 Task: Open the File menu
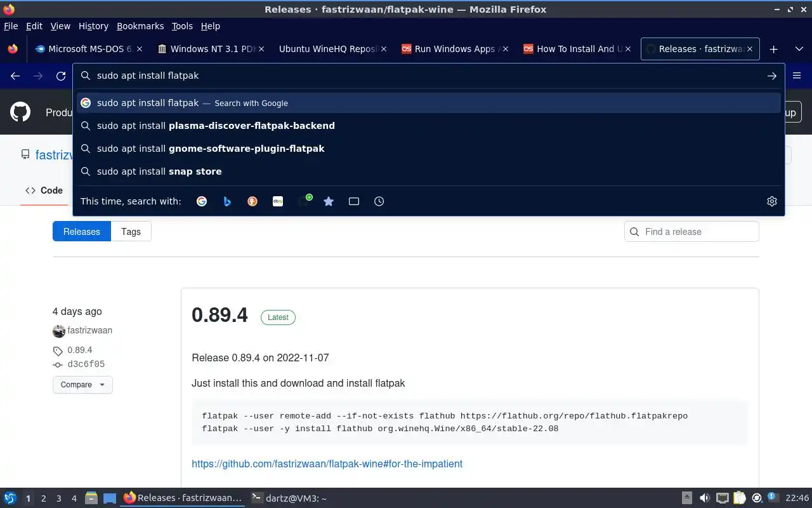pyautogui.click(x=11, y=26)
